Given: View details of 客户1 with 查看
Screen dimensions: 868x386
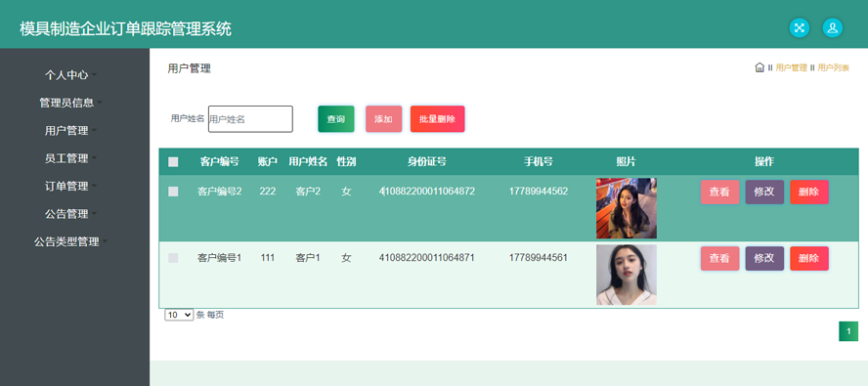Looking at the screenshot, I should click(x=719, y=259).
